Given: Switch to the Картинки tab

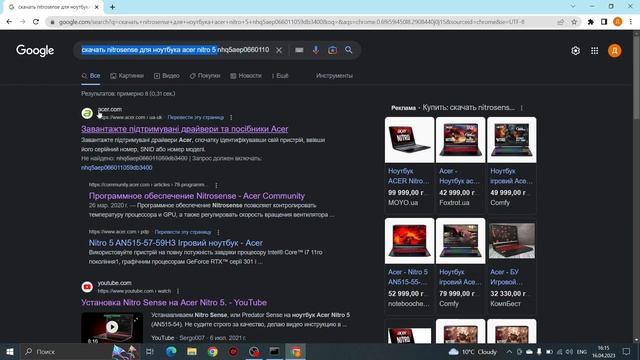Looking at the screenshot, I should pos(127,76).
